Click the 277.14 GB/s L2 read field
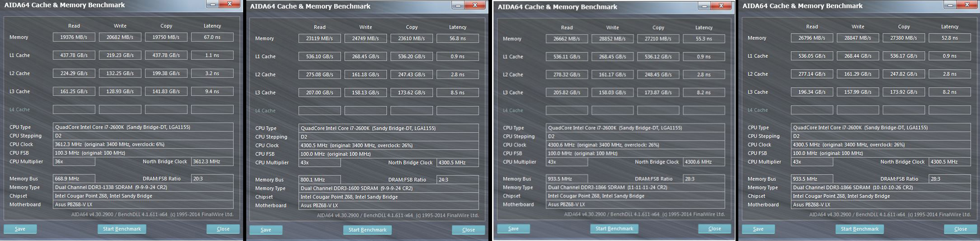The image size is (980, 241). coord(812,74)
